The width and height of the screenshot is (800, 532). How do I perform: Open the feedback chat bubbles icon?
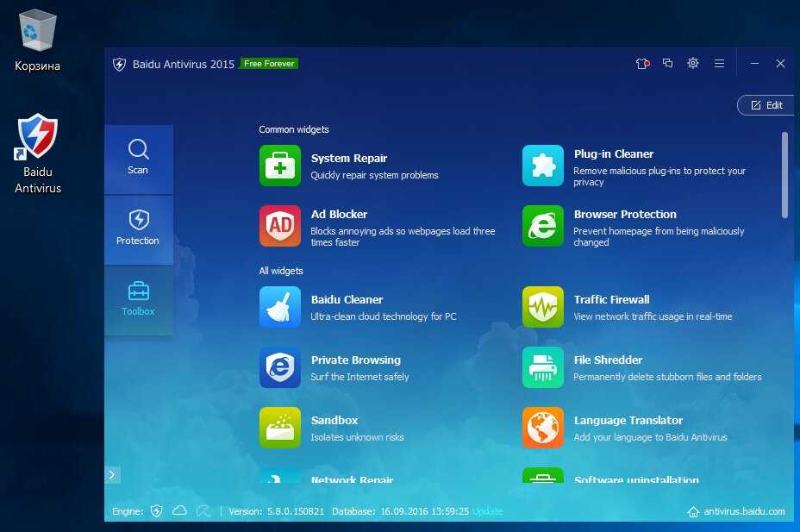coord(667,63)
